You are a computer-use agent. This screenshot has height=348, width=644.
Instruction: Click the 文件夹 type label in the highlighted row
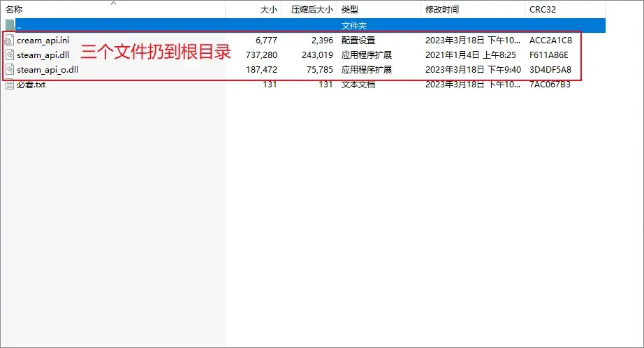355,25
